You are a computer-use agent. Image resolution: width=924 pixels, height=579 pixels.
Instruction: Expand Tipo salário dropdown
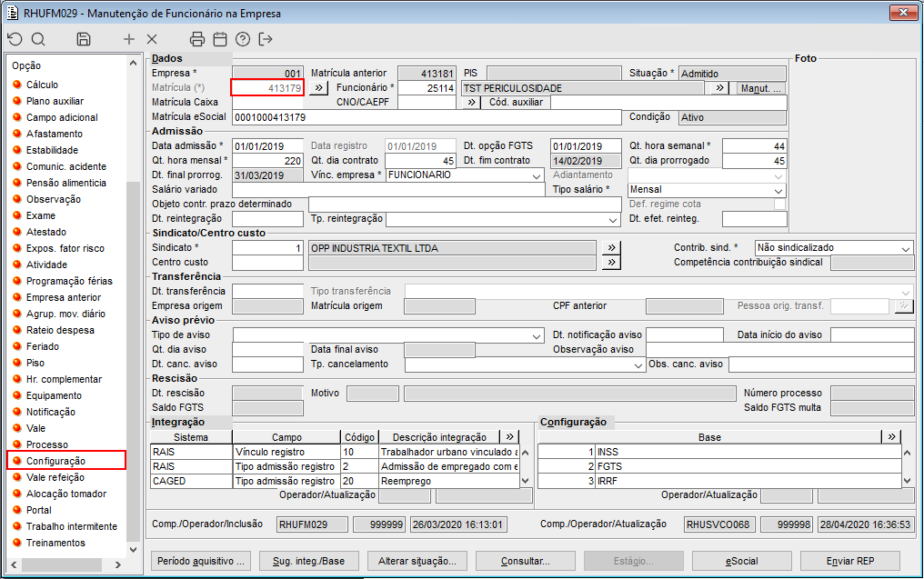pos(778,191)
